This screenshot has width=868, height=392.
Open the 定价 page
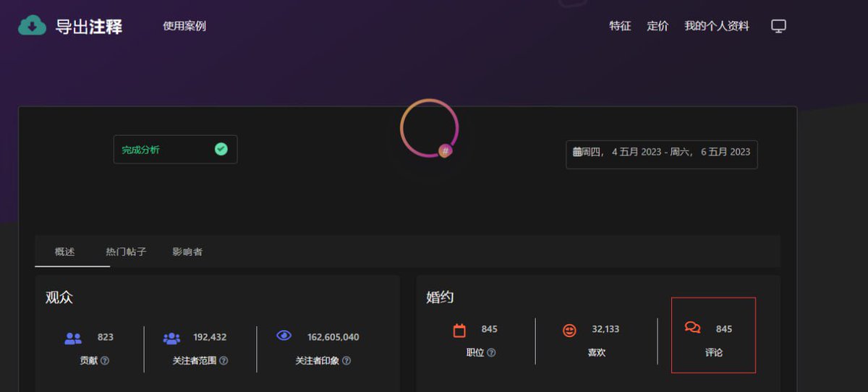[658, 26]
